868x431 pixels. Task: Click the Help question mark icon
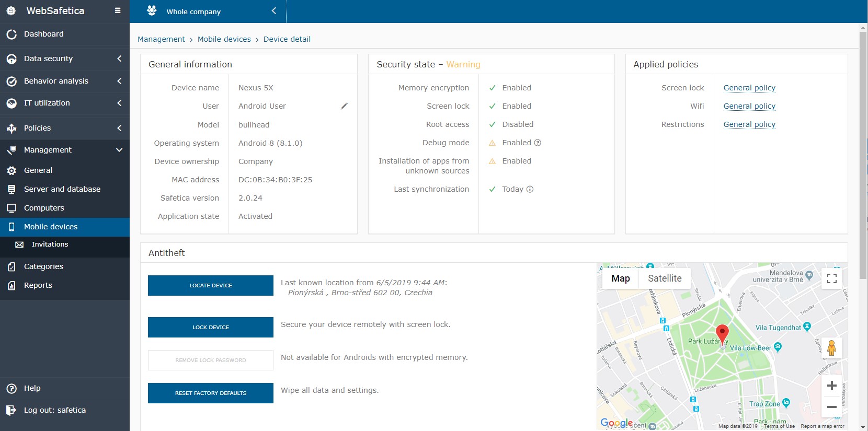point(12,388)
